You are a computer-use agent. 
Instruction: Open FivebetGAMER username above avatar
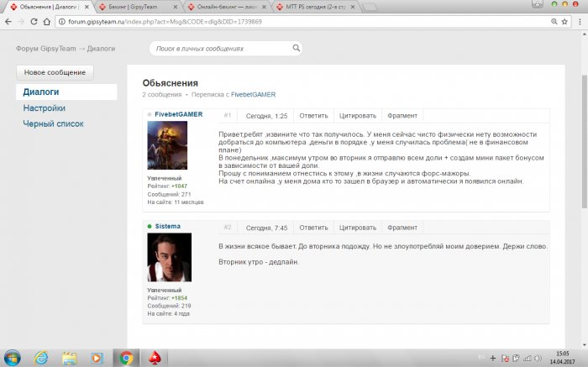pos(178,114)
